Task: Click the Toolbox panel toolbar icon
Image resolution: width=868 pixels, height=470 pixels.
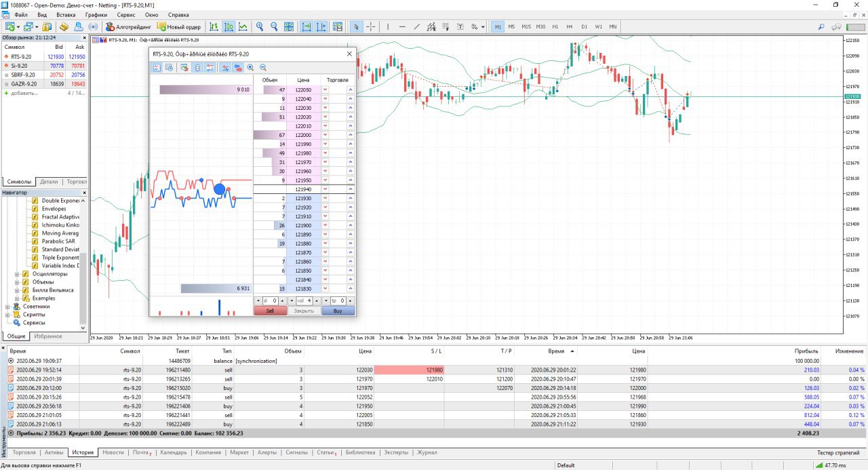Action: coord(79,27)
